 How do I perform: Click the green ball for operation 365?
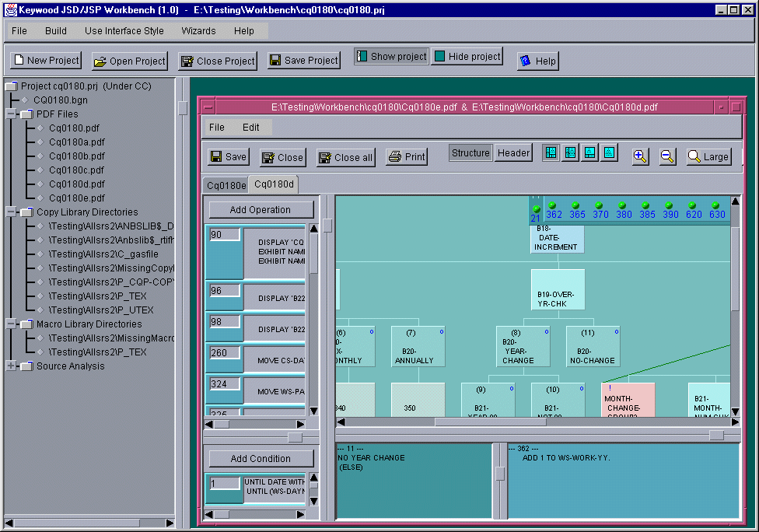575,205
